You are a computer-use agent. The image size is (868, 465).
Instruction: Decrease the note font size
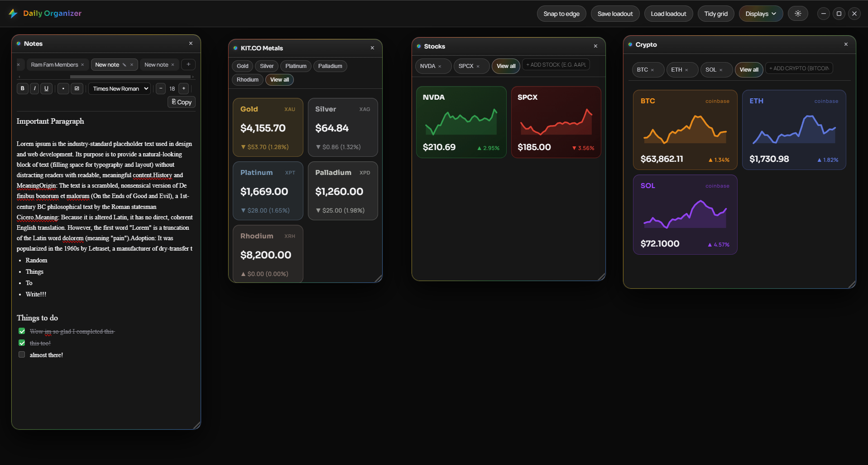point(161,88)
